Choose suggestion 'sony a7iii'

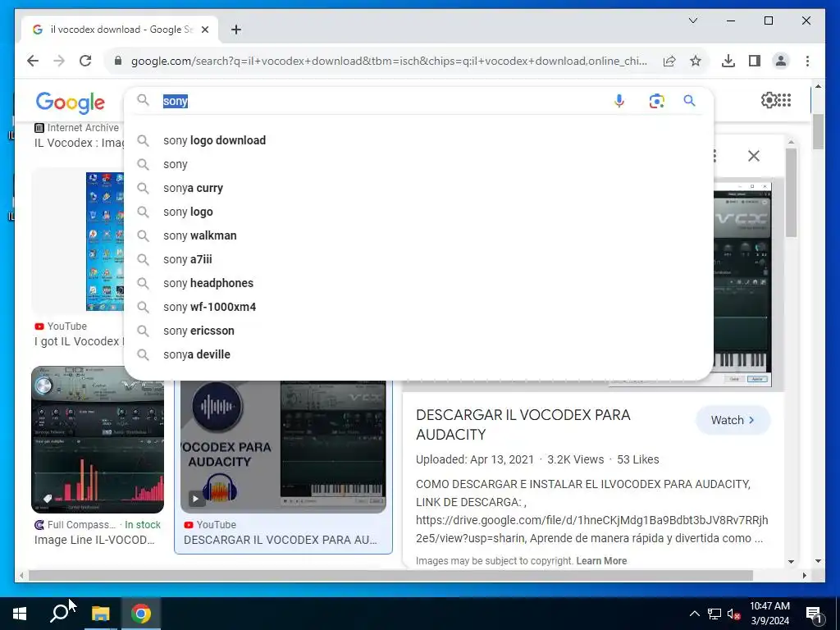[x=418, y=259]
